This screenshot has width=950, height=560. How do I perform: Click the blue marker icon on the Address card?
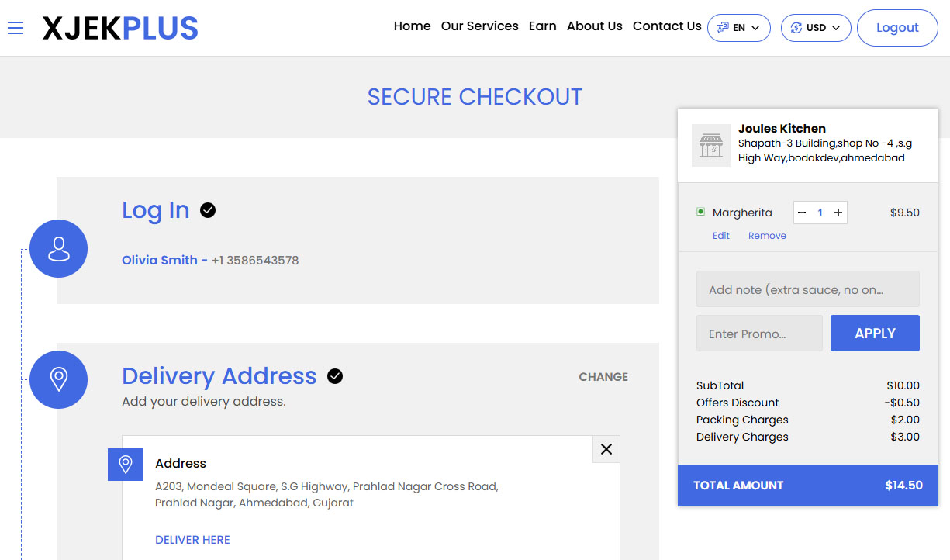(x=125, y=464)
